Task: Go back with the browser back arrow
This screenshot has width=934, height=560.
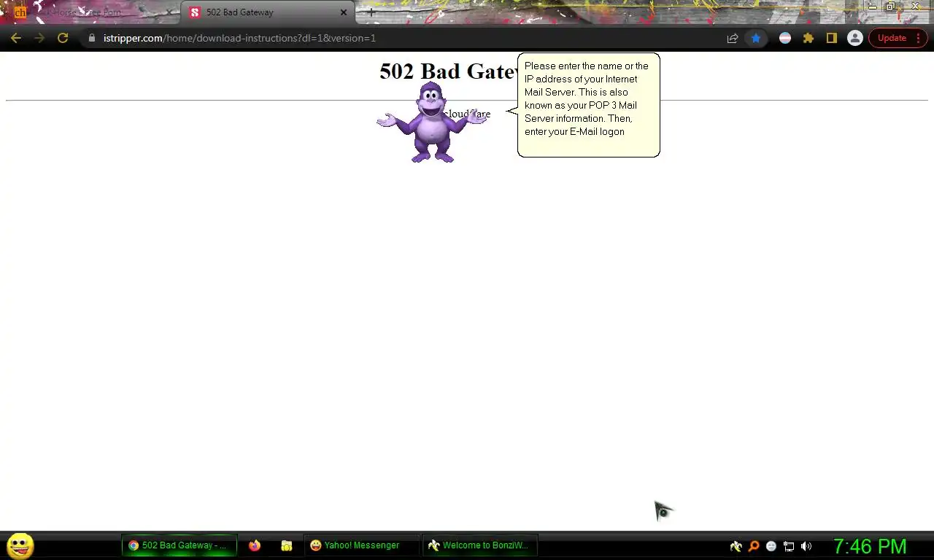Action: 16,38
